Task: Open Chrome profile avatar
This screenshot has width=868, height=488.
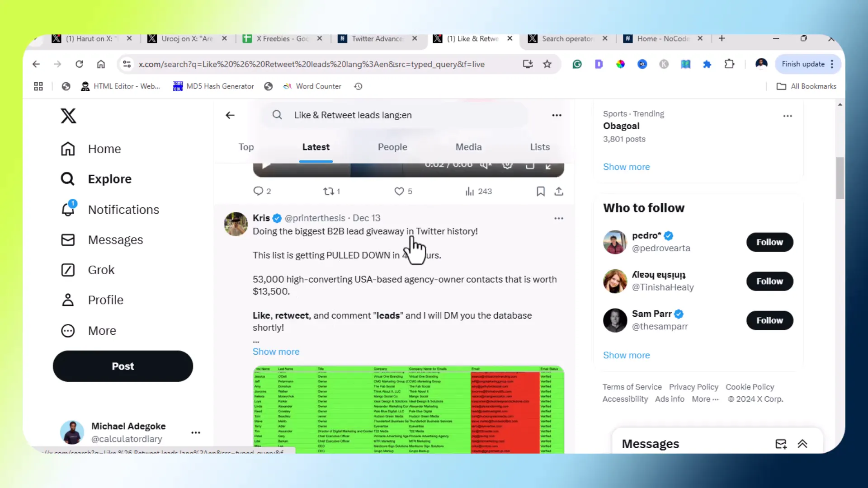Action: coord(761,64)
